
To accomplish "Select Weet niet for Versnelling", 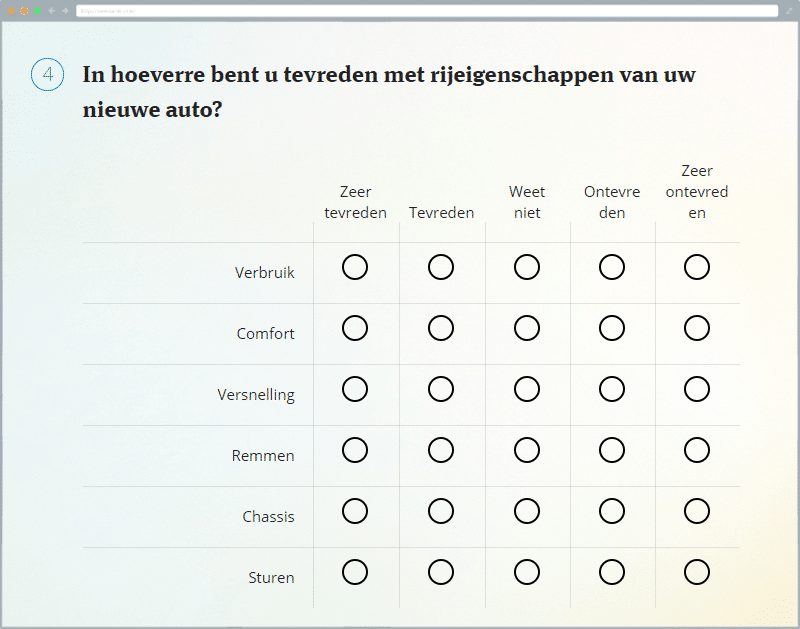I will 527,389.
